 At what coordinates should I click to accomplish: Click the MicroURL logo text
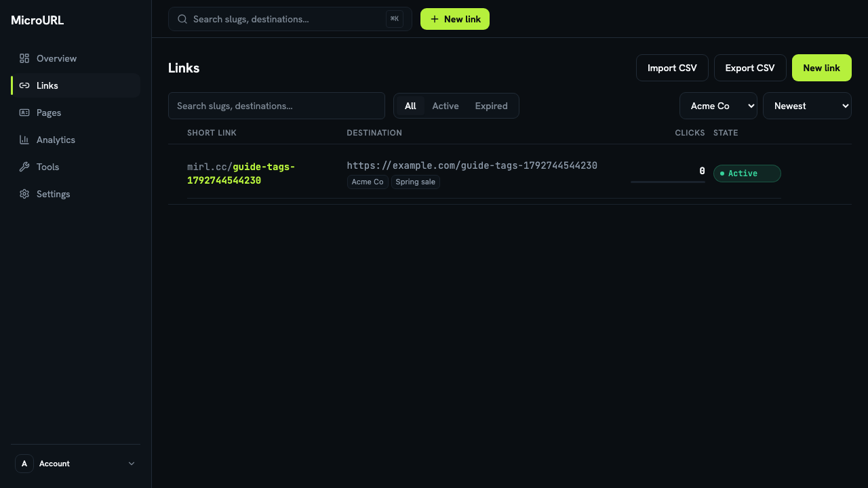point(37,20)
